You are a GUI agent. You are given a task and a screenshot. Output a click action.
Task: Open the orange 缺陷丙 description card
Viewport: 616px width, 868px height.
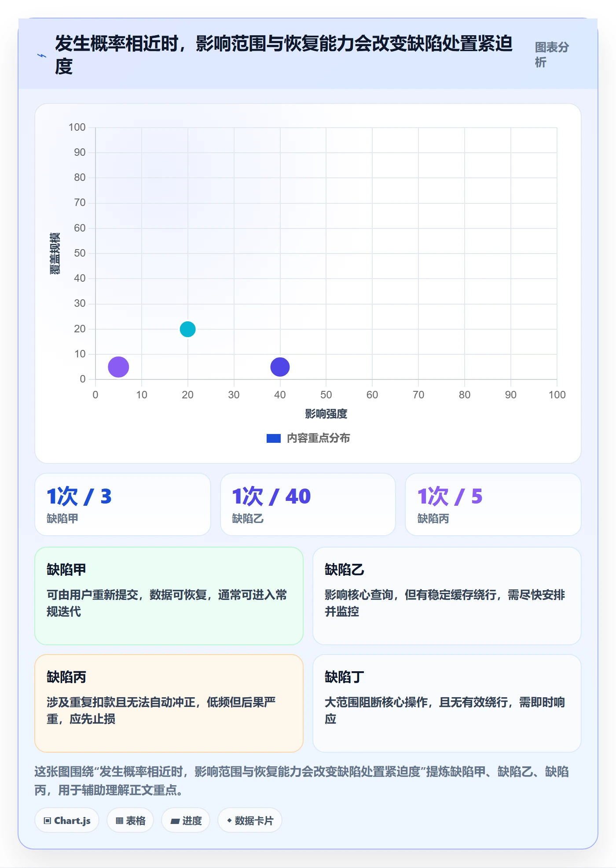(x=169, y=703)
